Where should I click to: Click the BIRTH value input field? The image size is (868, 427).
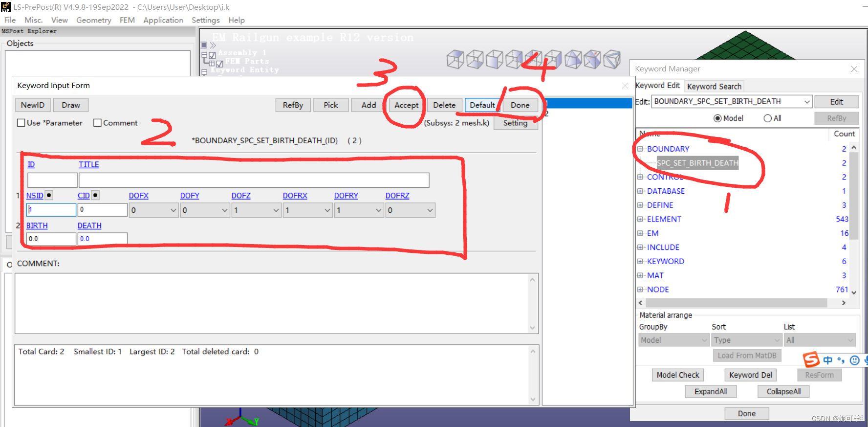tap(51, 239)
